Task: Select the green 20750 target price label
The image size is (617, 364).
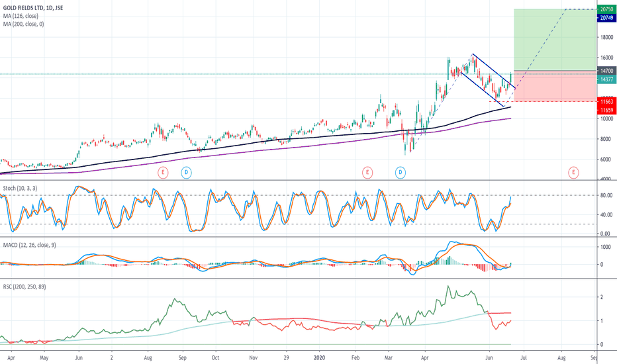Action: [606, 9]
